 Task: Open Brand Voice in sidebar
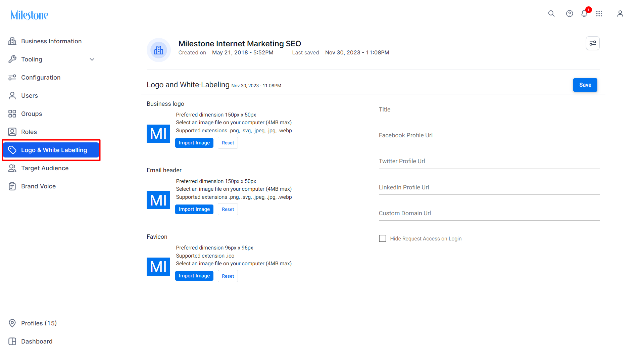tap(51, 186)
